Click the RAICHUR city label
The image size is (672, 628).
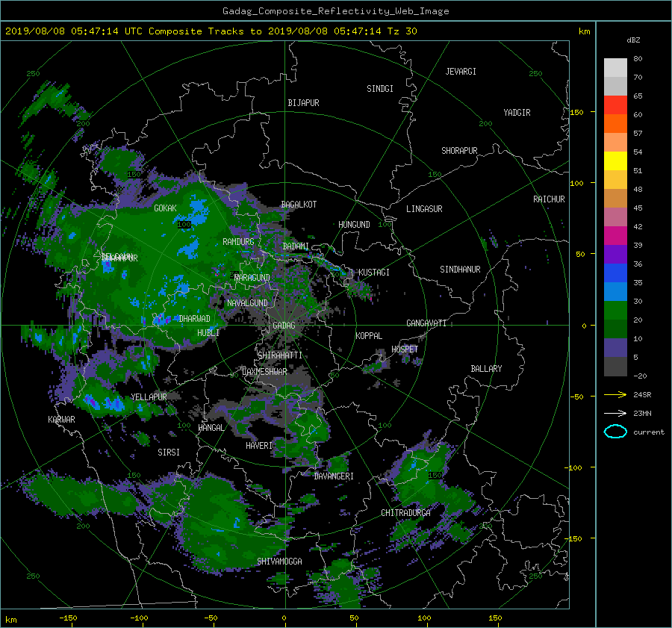point(549,199)
